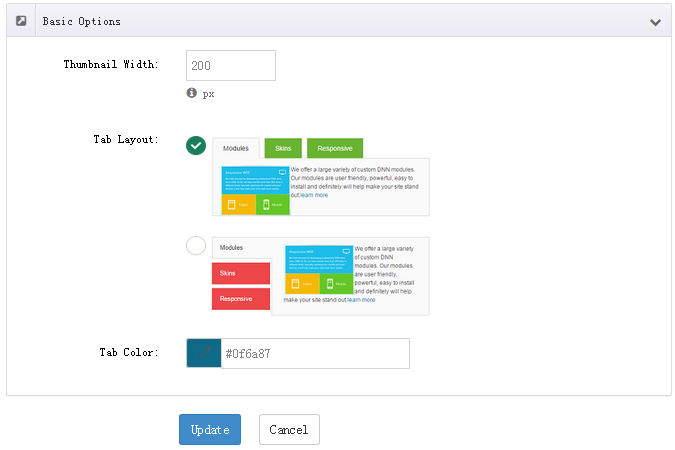This screenshot has height=450, width=675.
Task: Click the pop-out arrow icon beside Basic Options
Action: pos(21,21)
